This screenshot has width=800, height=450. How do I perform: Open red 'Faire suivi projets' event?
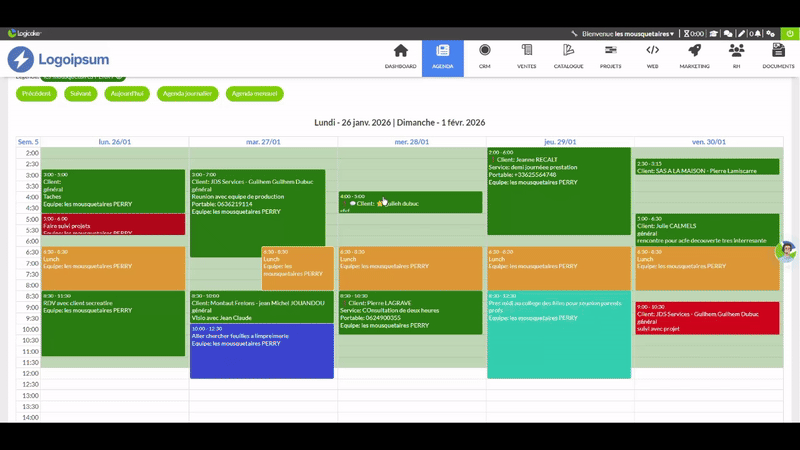tap(113, 224)
